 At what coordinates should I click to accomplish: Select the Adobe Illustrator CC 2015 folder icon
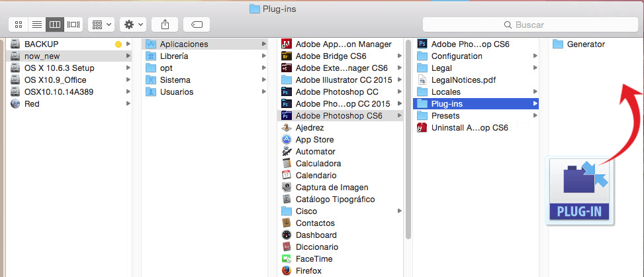[x=287, y=80]
